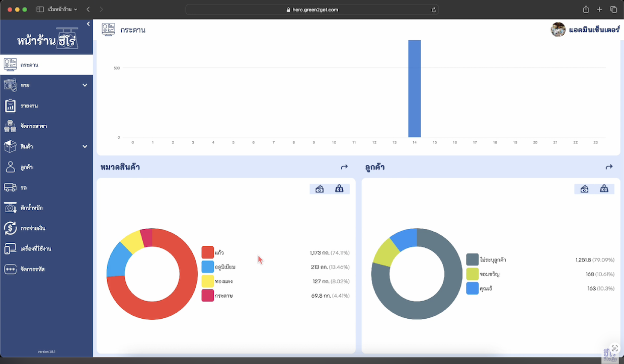Switch product category chart to money view
This screenshot has height=364, width=624.
(x=320, y=189)
